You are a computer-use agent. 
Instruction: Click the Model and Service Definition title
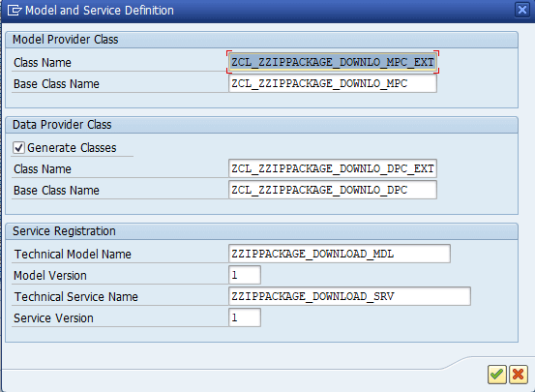coord(100,11)
